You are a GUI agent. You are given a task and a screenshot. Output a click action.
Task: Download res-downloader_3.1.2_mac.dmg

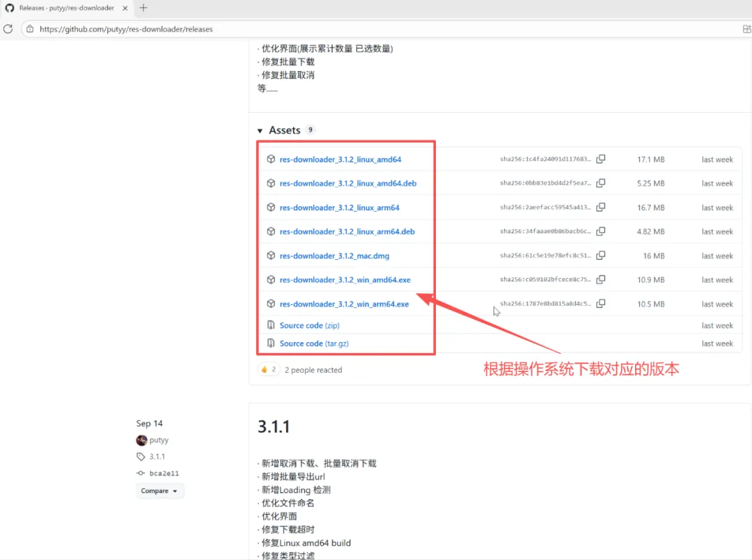[x=334, y=256]
